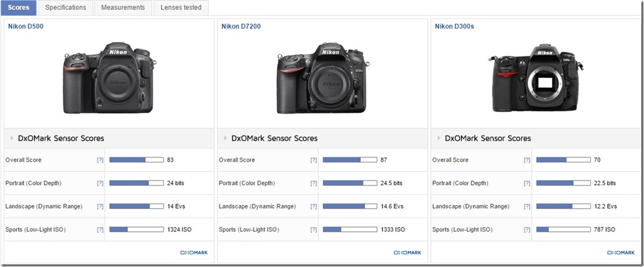
Task: Click the DxOMark logo under the Nikon D300s scores
Action: (621, 253)
